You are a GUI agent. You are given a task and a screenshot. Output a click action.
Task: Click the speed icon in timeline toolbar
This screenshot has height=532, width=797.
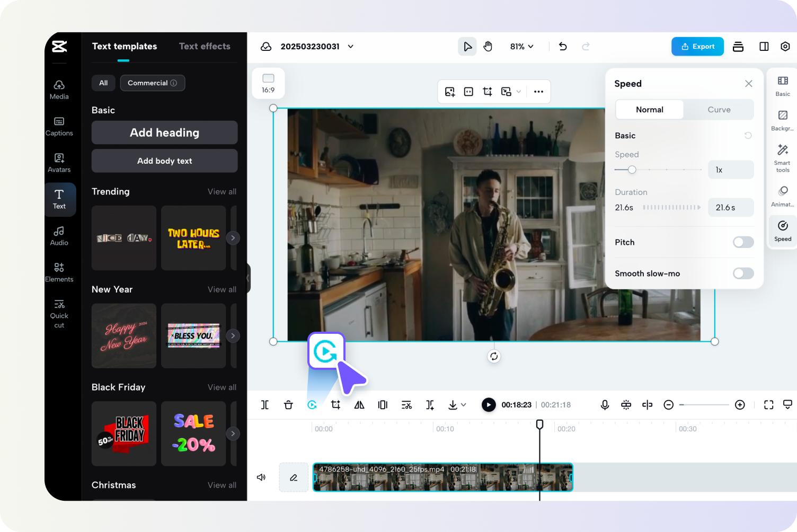coord(312,405)
